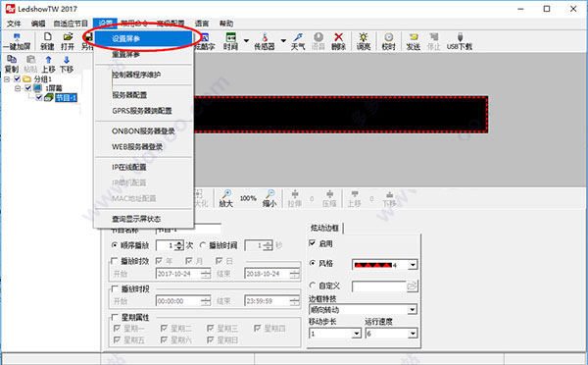Image resolution: width=588 pixels, height=365 pixels.
Task: Choose IP在线配置 menu entry
Action: coord(144,167)
